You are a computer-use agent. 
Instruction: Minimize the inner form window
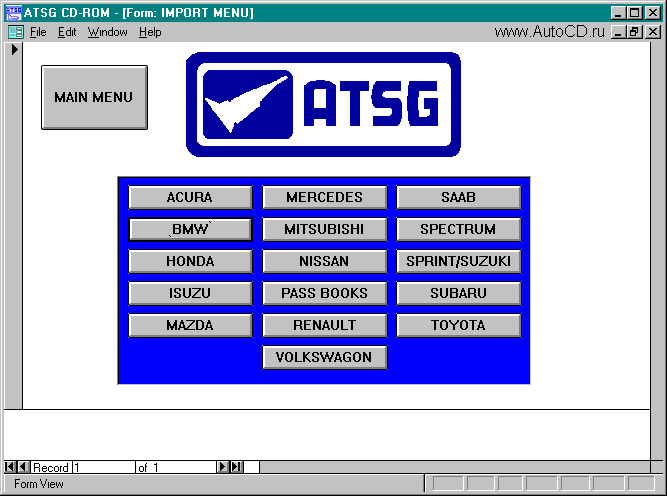pos(619,32)
